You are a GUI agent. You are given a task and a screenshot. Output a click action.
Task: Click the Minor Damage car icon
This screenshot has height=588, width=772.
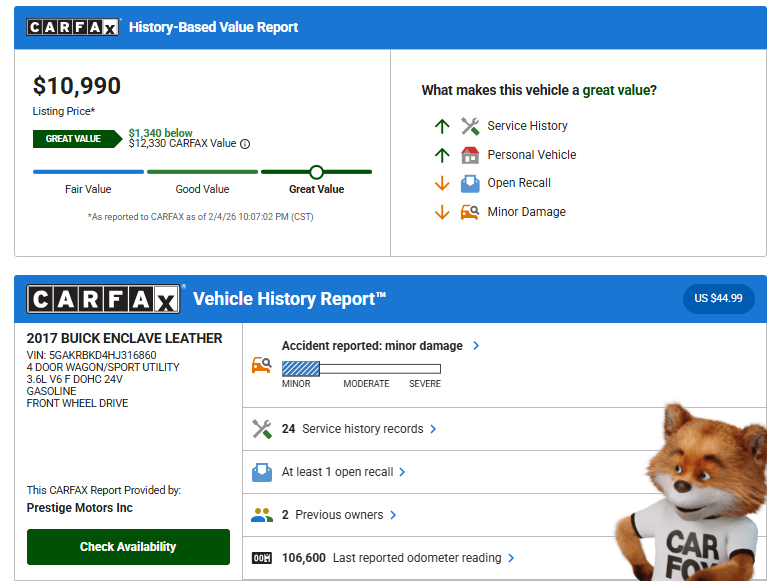click(x=470, y=212)
